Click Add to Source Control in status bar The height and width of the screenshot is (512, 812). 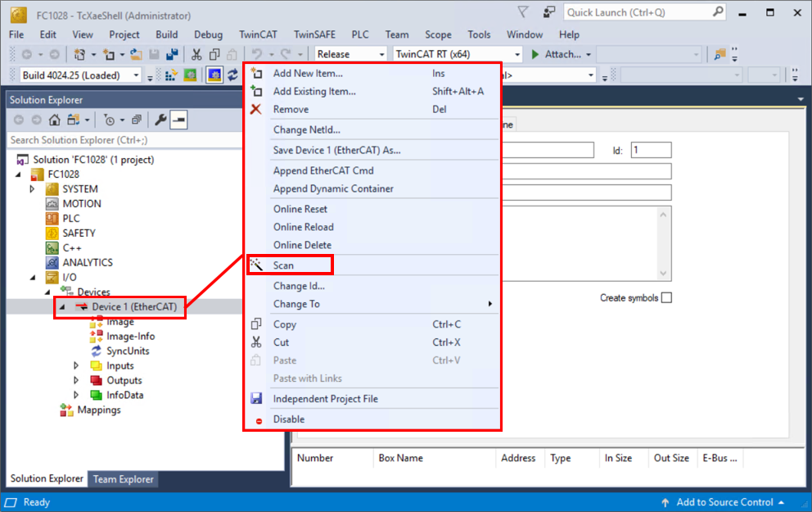point(724,502)
